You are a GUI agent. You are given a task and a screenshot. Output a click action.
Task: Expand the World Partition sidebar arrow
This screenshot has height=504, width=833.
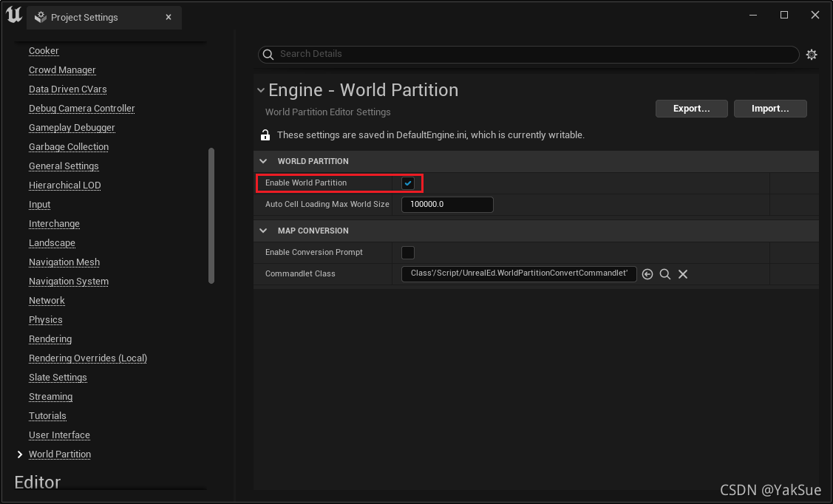coord(20,454)
